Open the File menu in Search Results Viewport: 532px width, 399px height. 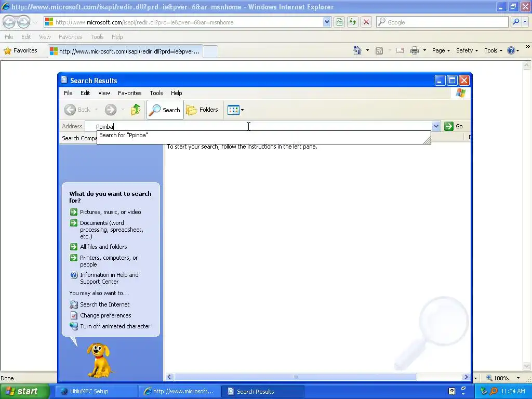pos(68,93)
